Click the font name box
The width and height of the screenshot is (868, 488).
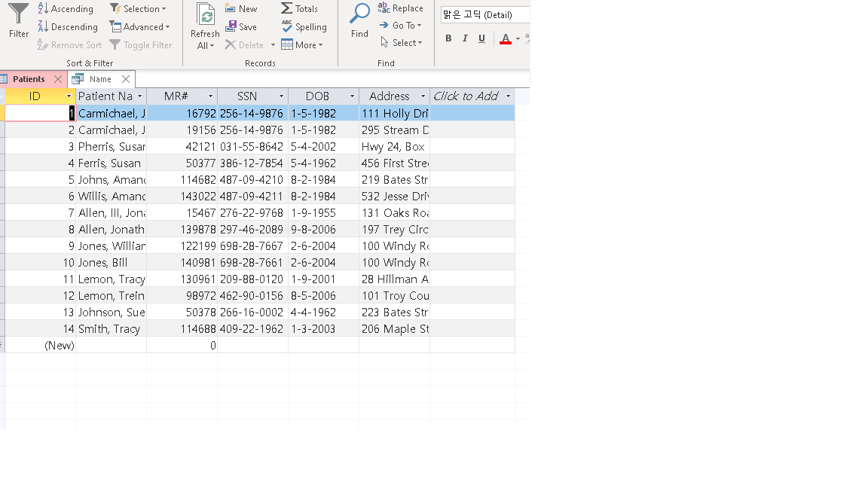tap(485, 15)
